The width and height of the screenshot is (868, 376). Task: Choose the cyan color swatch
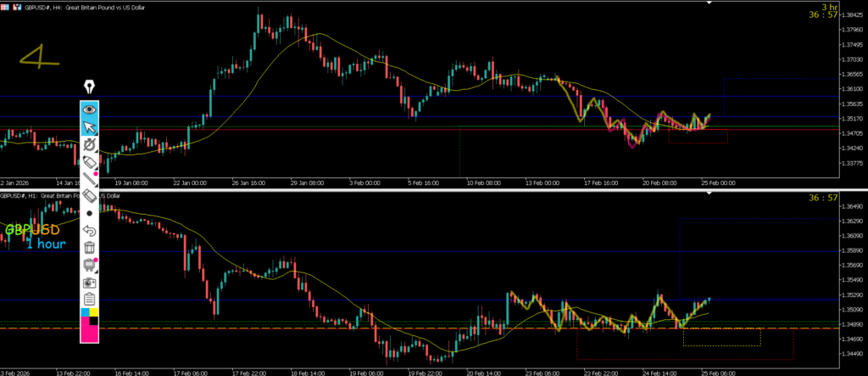[x=85, y=312]
